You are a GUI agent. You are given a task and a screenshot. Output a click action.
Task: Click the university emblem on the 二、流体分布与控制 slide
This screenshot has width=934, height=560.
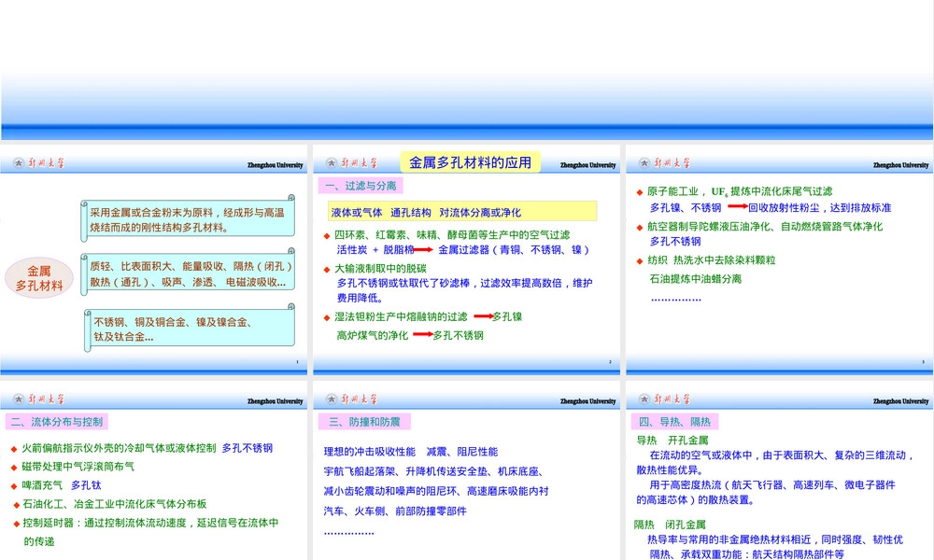[19, 399]
